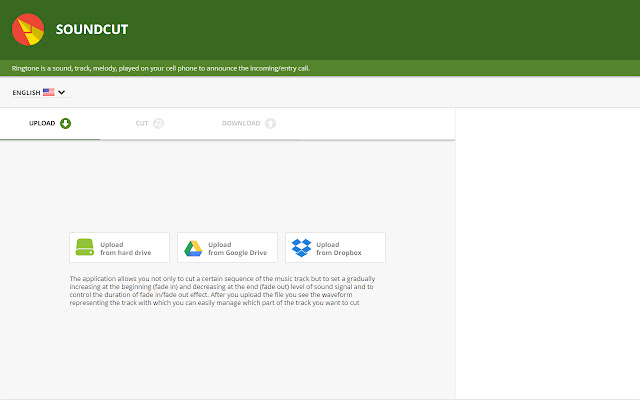The height and width of the screenshot is (400, 640).
Task: Choose Upload from hard drive
Action: (119, 248)
